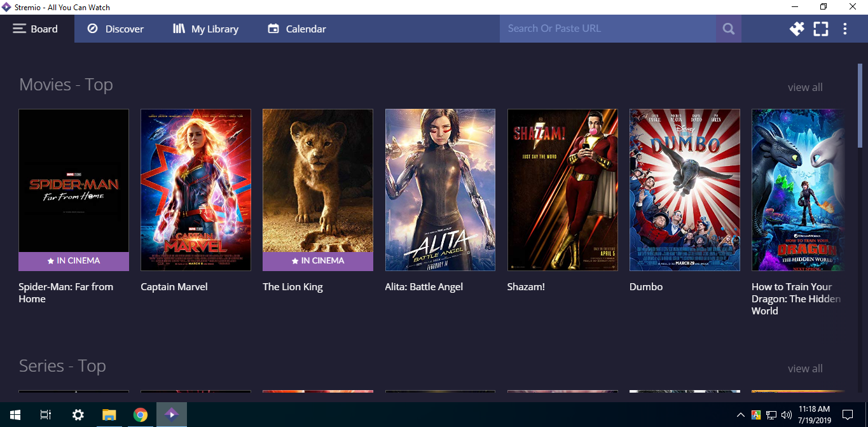Toggle fullscreen mode icon

[x=821, y=29]
